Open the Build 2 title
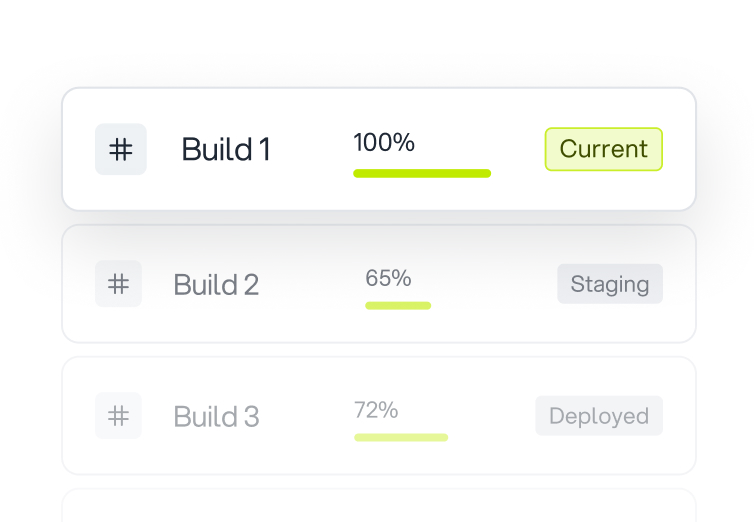This screenshot has width=754, height=522. [216, 285]
